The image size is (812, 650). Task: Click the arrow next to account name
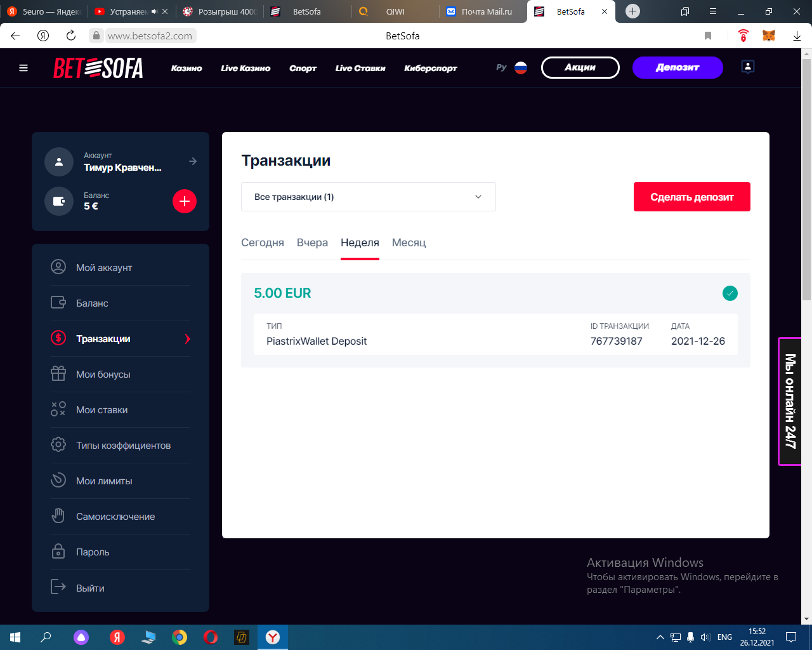[x=193, y=162]
